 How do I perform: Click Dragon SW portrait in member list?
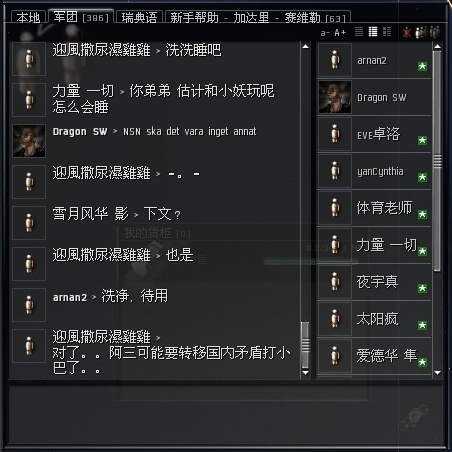point(335,97)
